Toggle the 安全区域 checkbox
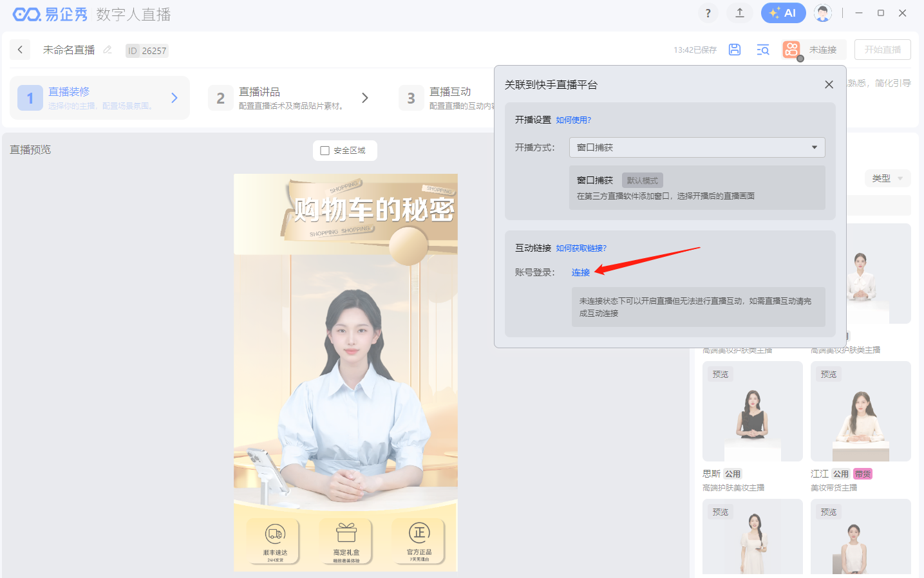The height and width of the screenshot is (578, 924). point(325,151)
